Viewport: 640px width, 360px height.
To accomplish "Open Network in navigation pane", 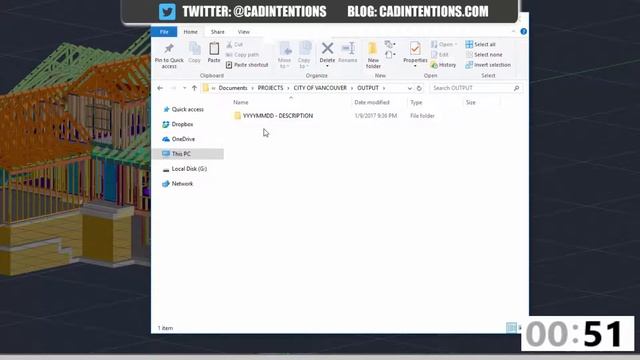I will click(178, 184).
